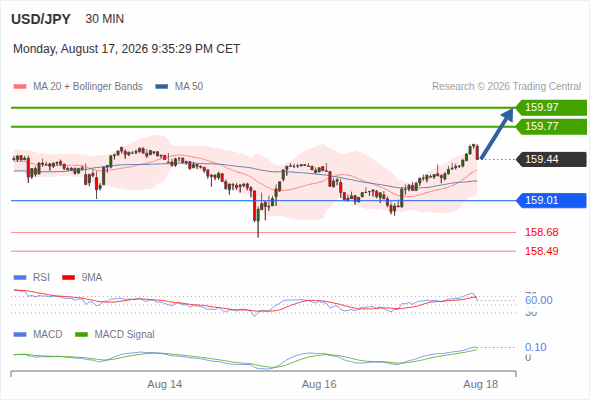Image resolution: width=590 pixels, height=400 pixels.
Task: Click the blue upward trend arrow
Action: point(497,134)
